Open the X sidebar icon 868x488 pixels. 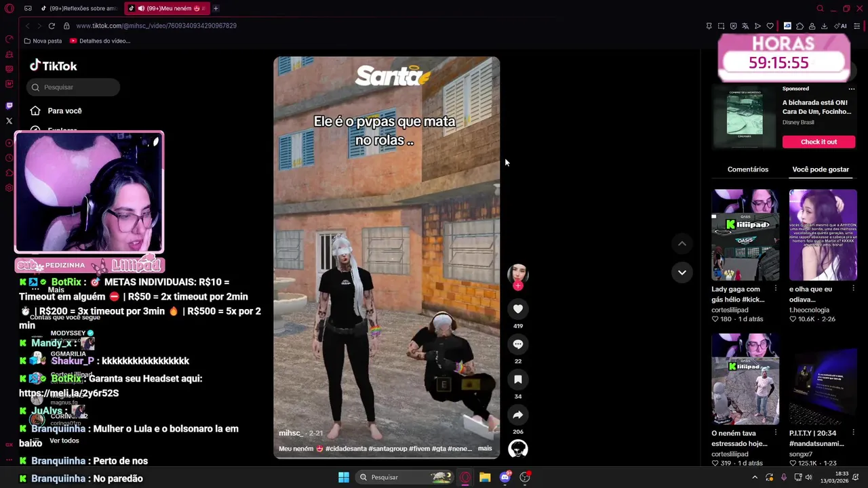(9, 121)
